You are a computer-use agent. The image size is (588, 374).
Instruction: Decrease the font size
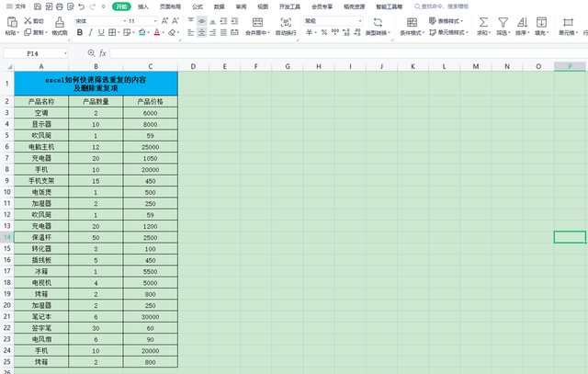(x=175, y=21)
